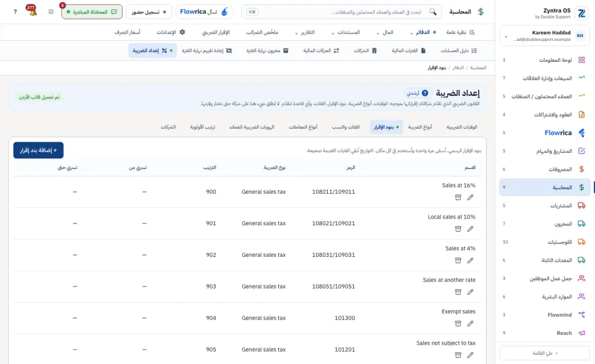Switch to الفئات والنسب tab

pos(346,127)
